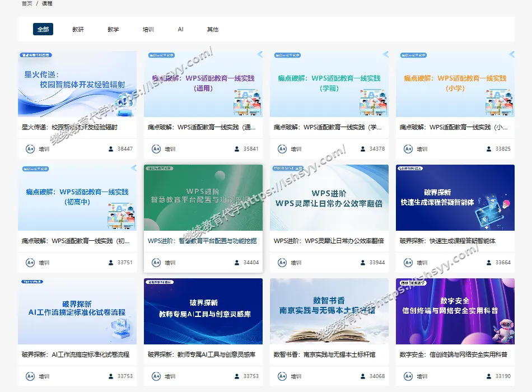This screenshot has width=532, height=392.
Task: Open 信创终端与网络安全实用科普 thumbnail
Action: point(455,311)
